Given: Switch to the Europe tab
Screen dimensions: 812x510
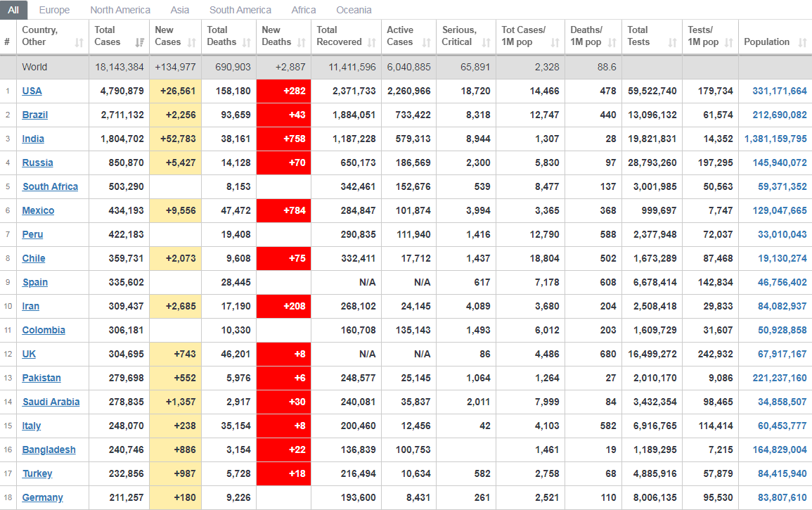Looking at the screenshot, I should pos(54,10).
